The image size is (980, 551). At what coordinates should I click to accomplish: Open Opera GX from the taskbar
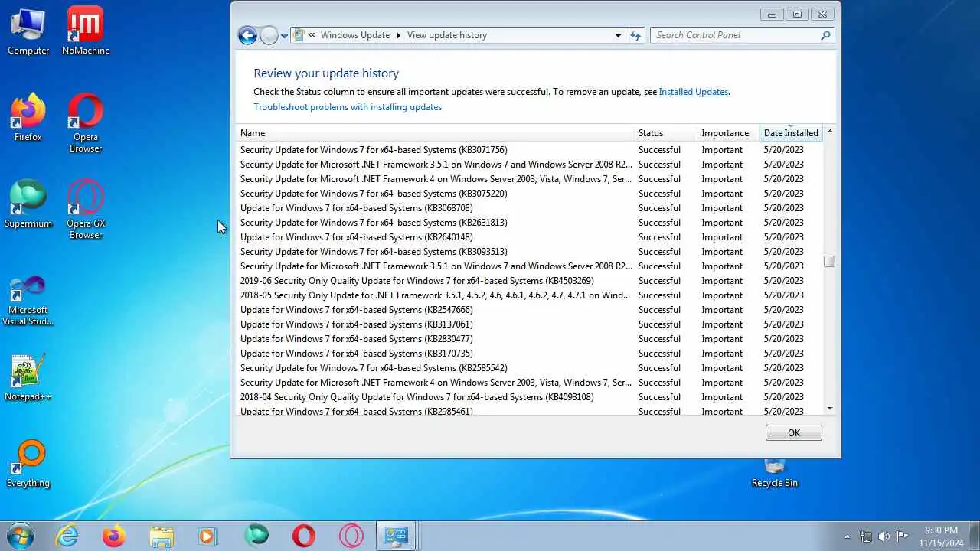(x=351, y=536)
